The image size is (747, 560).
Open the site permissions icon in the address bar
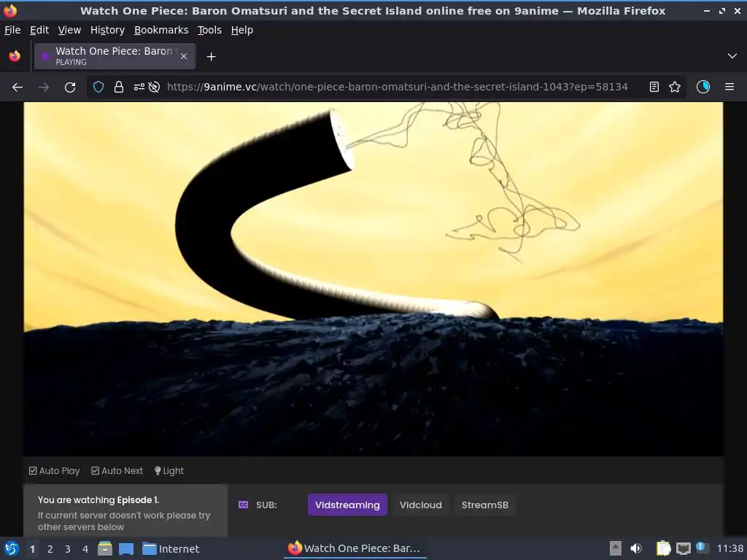point(139,87)
